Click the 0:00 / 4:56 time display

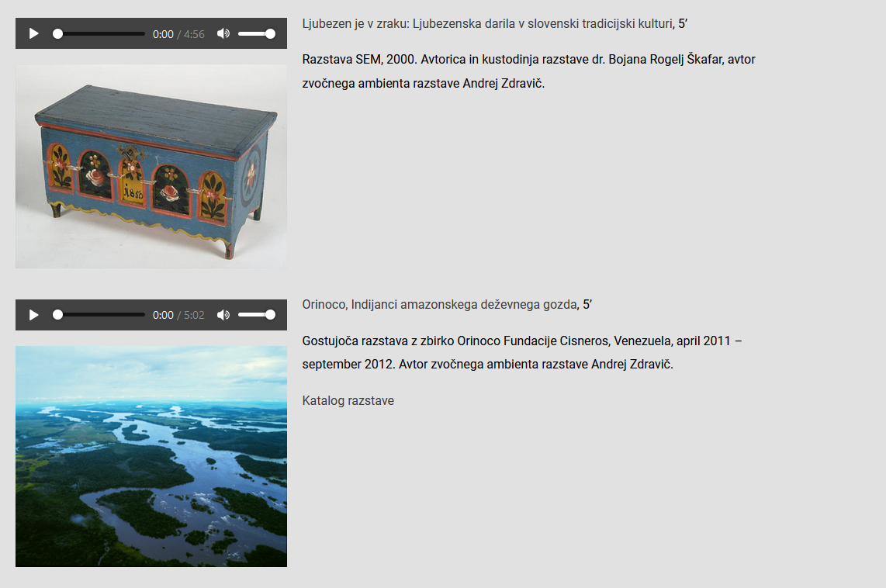(178, 34)
